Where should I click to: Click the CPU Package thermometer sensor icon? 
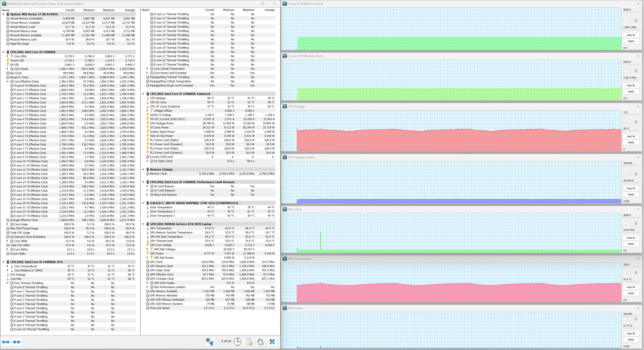(x=147, y=98)
